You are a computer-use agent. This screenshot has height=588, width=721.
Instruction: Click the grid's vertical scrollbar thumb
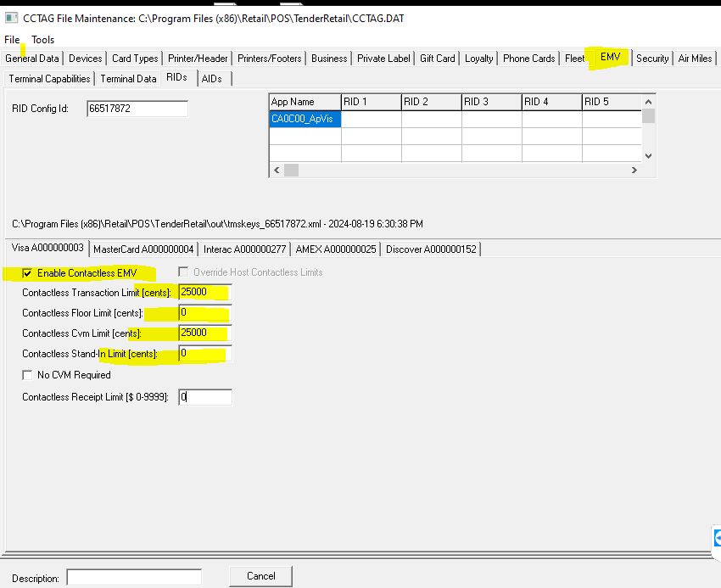tap(648, 115)
